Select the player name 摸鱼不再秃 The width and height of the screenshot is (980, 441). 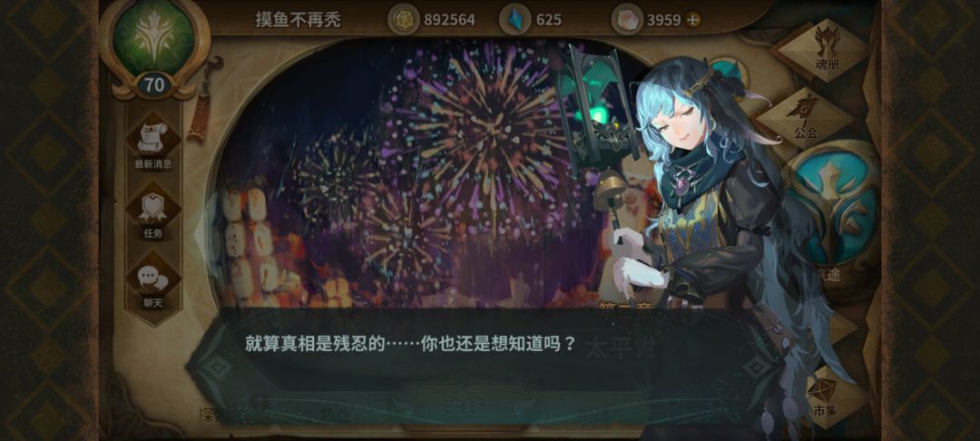click(x=299, y=20)
